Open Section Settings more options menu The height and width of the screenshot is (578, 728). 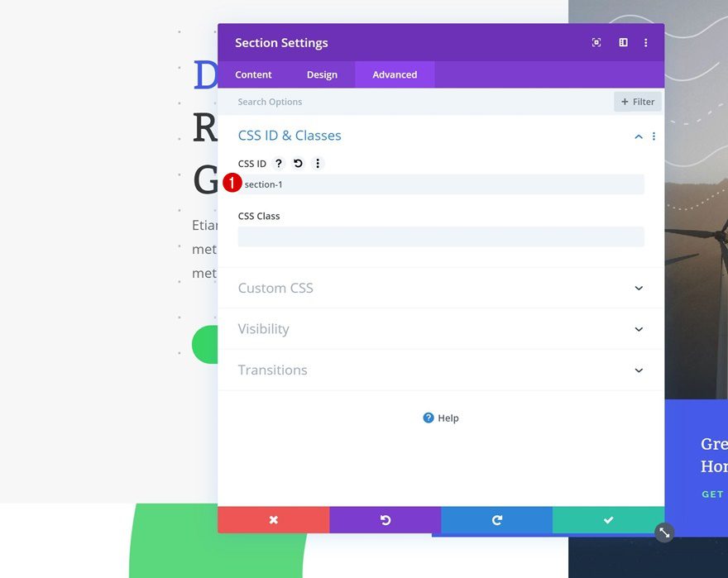[x=646, y=43]
